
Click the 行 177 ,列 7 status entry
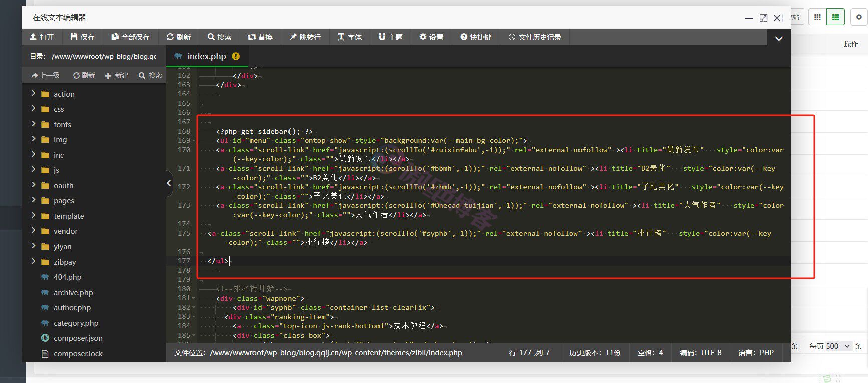coord(529,353)
